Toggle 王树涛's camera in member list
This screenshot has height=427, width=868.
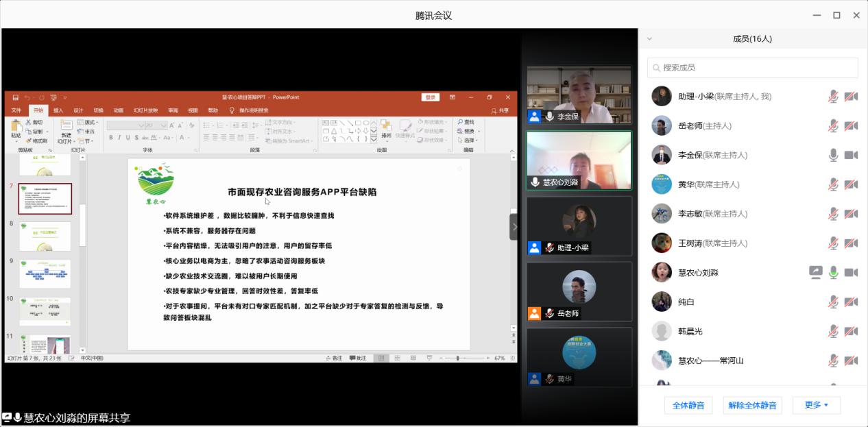pyautogui.click(x=851, y=243)
